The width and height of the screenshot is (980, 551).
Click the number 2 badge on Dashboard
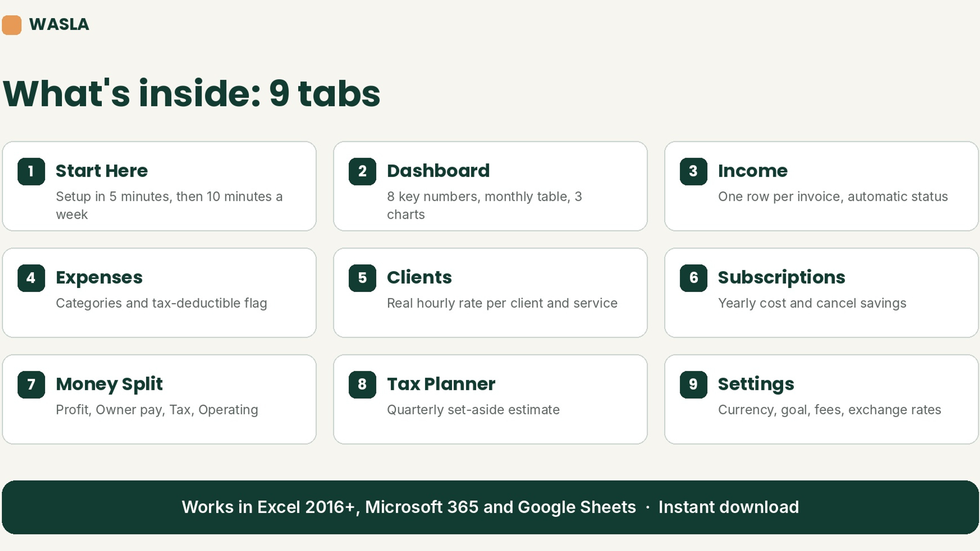tap(363, 171)
